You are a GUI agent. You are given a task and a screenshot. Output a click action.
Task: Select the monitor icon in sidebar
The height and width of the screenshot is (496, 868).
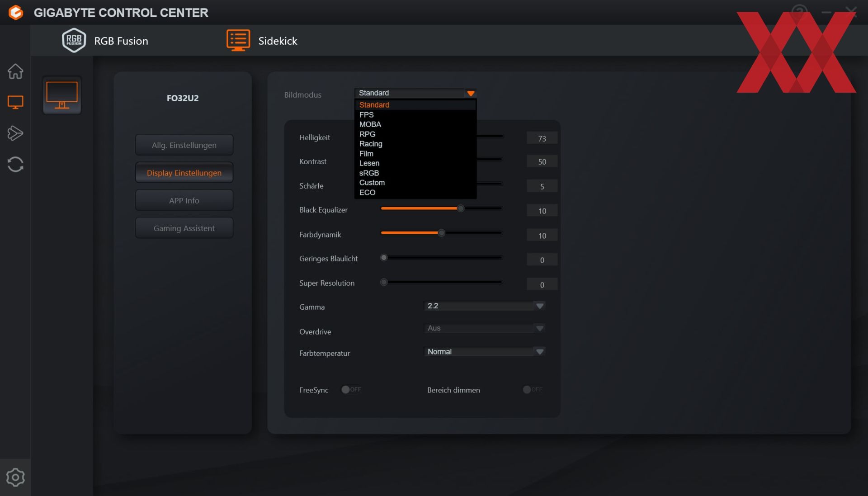click(15, 102)
